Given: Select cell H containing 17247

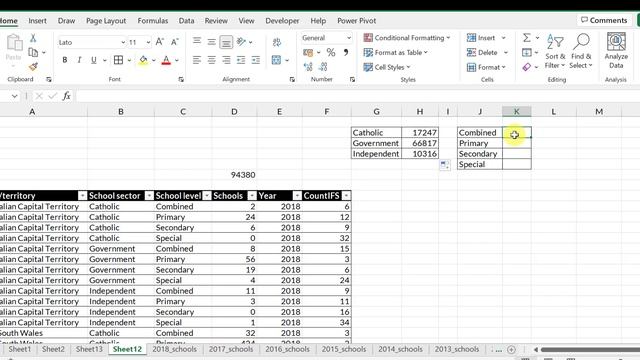Looking at the screenshot, I should (420, 132).
